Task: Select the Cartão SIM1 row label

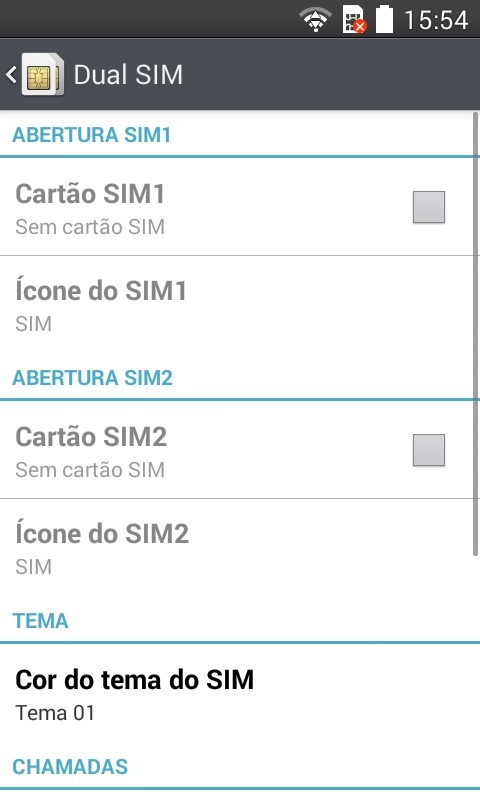Action: pos(90,194)
